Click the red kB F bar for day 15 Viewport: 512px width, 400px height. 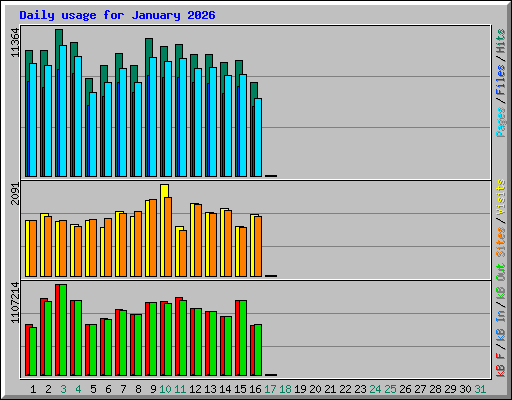click(x=237, y=338)
